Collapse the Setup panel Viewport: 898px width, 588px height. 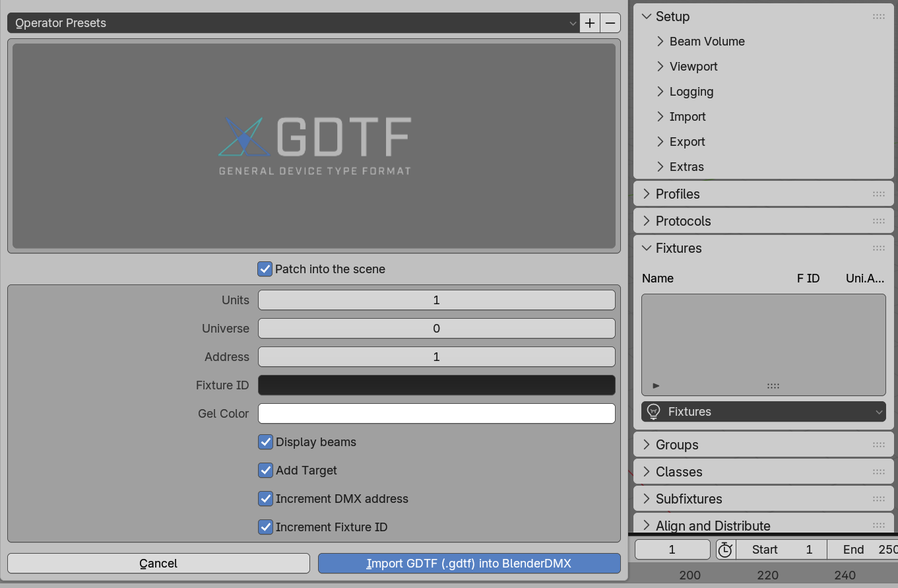[x=646, y=16]
